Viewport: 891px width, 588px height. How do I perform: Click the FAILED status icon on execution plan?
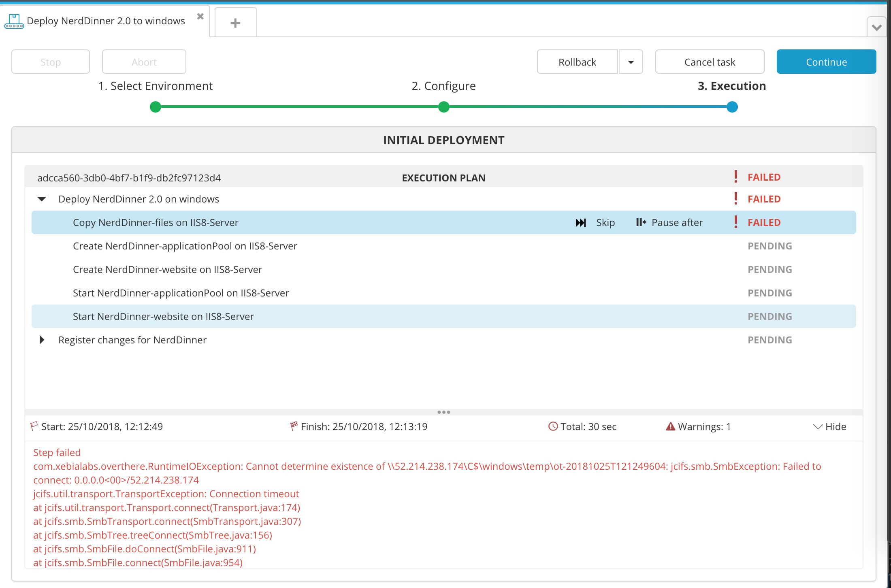735,177
